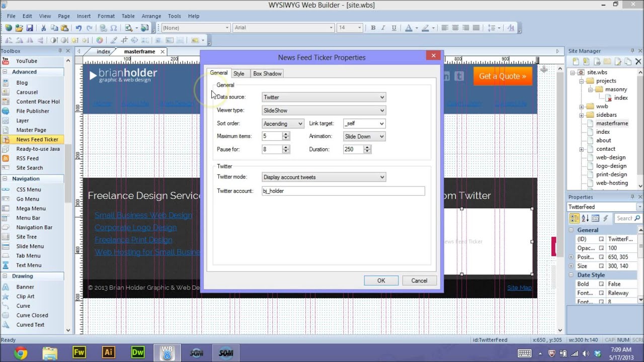Click the Preview magnifier page icon
Image resolution: width=644 pixels, height=362 pixels.
pos(128,28)
